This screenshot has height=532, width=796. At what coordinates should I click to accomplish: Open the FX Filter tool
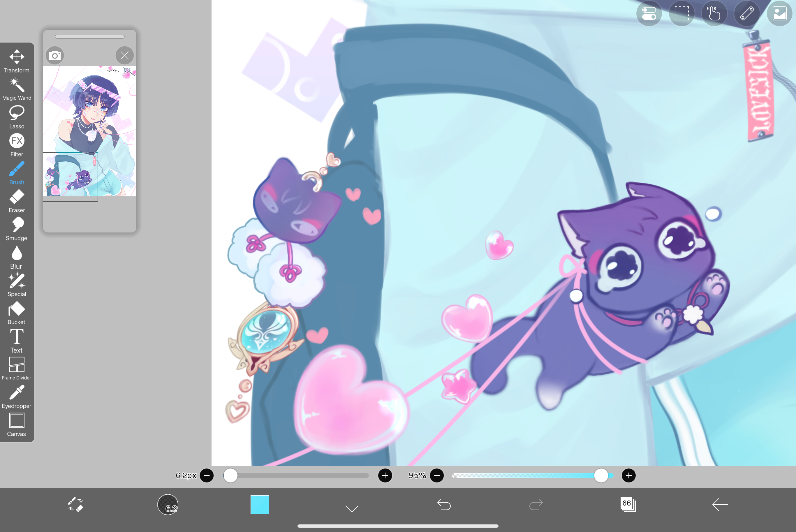(x=16, y=143)
